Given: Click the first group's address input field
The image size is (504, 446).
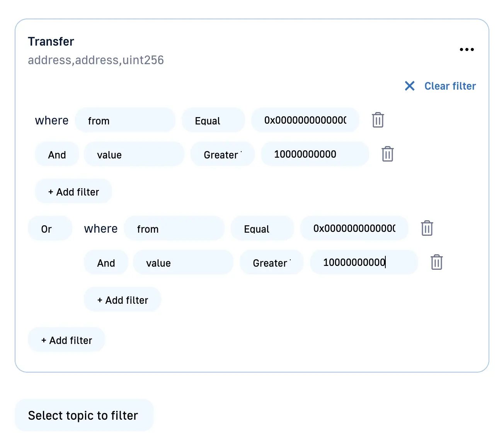Looking at the screenshot, I should pyautogui.click(x=305, y=121).
